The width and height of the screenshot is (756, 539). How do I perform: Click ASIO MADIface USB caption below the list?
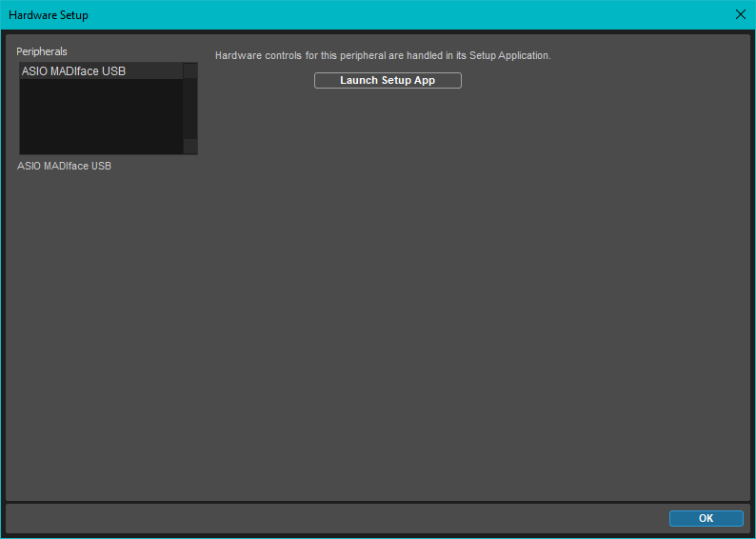click(65, 166)
